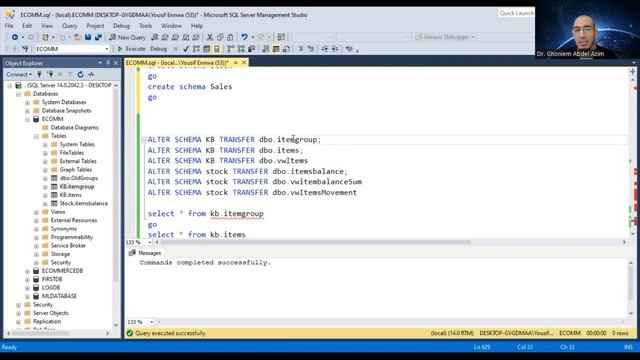
Task: Collapse the ALTER SCHEMA code block outline
Action: 144,140
